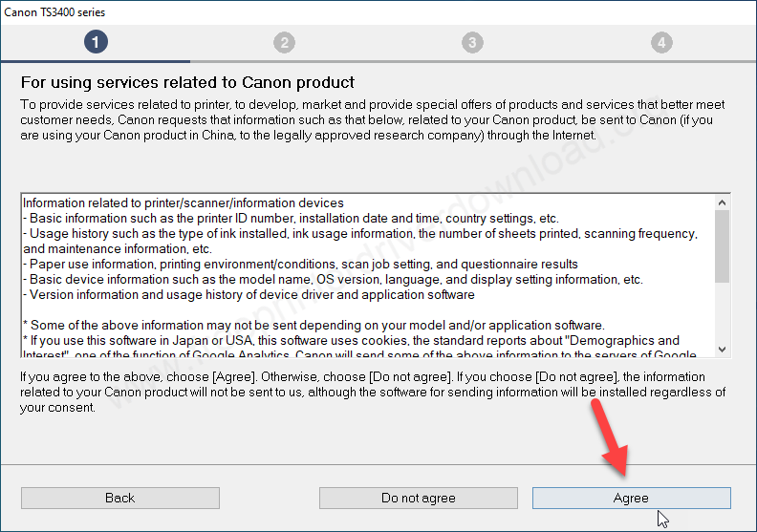Click the step 4 circle indicator
This screenshot has width=757, height=532.
point(661,42)
